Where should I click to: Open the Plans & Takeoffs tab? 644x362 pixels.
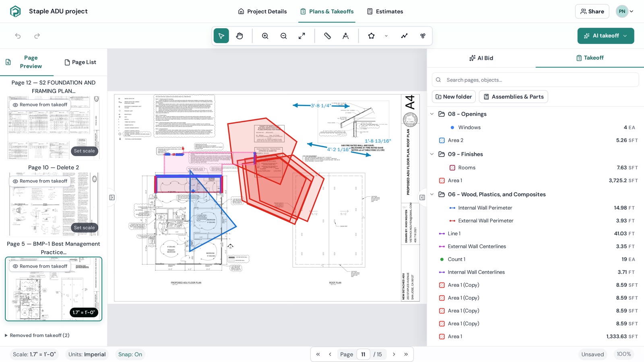tap(327, 11)
